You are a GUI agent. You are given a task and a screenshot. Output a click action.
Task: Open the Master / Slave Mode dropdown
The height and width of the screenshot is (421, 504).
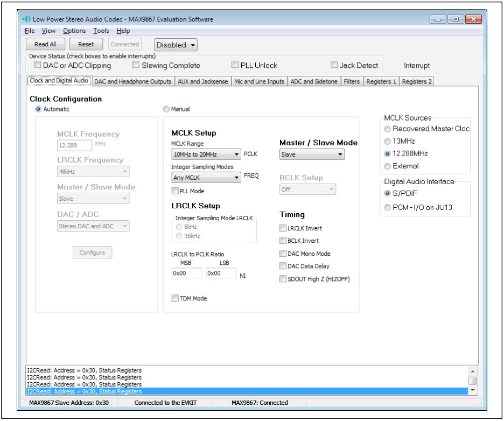coord(312,154)
